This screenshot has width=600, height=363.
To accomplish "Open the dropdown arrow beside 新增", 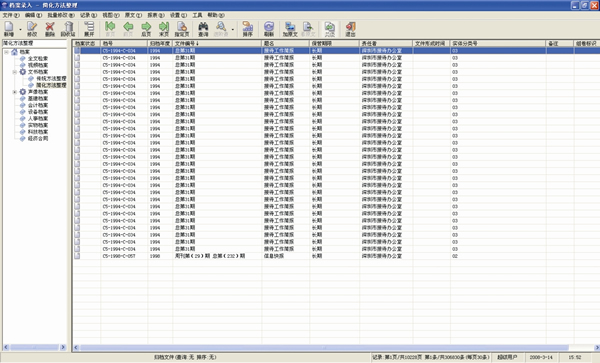I will tap(20, 29).
